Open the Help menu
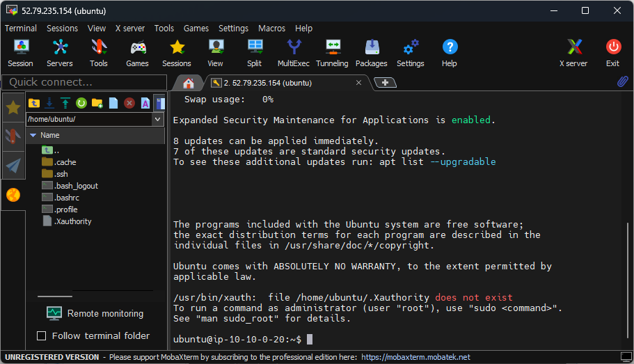Viewport: 634px width, 364px height. [x=303, y=29]
